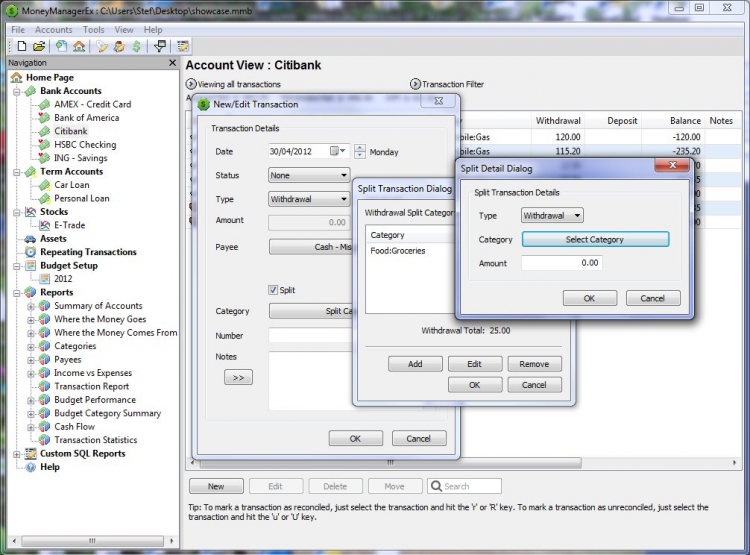Click OK in New/Edit Transaction dialog
This screenshot has height=555, width=750.
(355, 438)
